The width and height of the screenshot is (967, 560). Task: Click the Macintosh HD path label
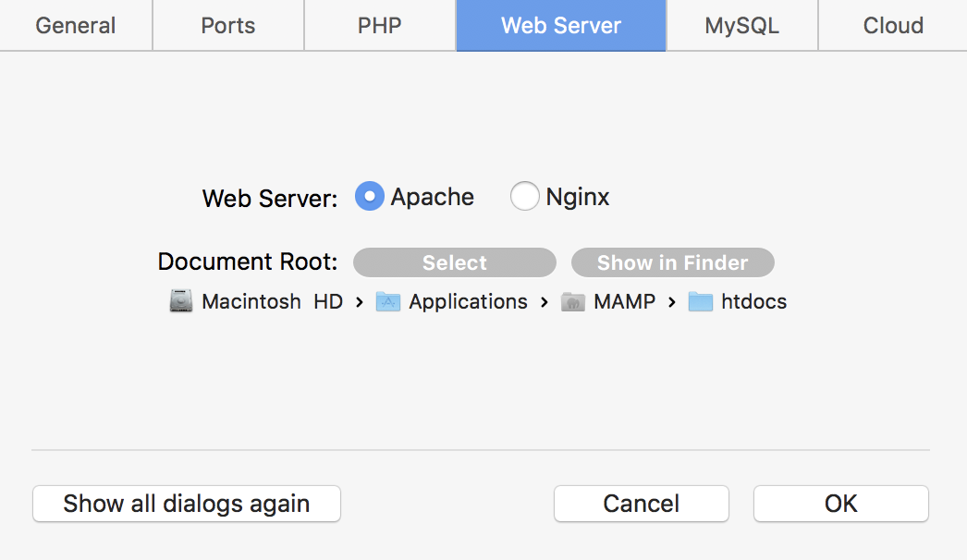pos(272,301)
